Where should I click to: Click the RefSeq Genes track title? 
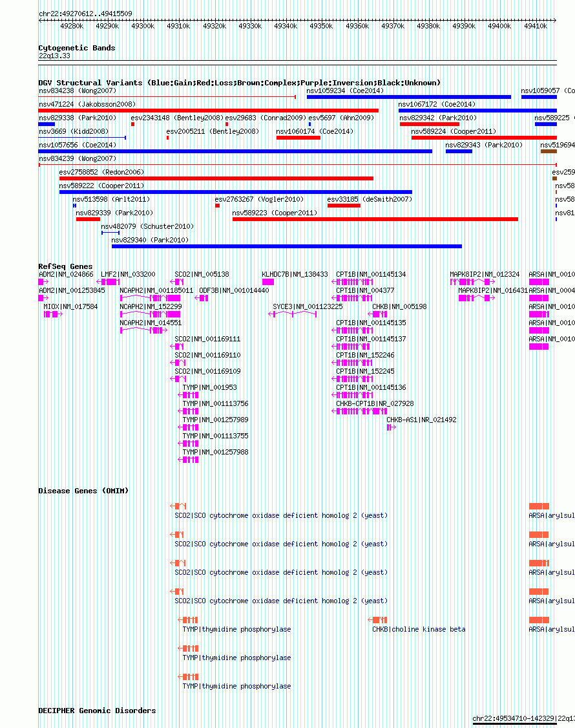(65, 266)
